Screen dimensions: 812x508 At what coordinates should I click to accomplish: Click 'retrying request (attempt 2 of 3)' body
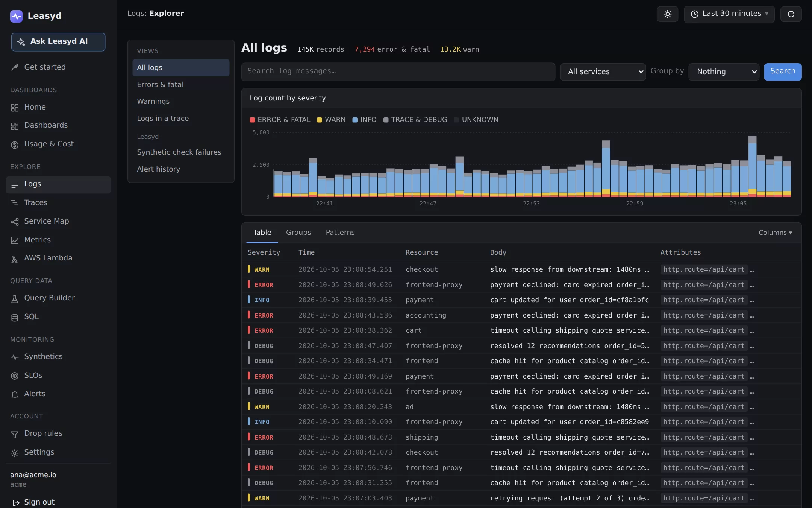[570, 498]
